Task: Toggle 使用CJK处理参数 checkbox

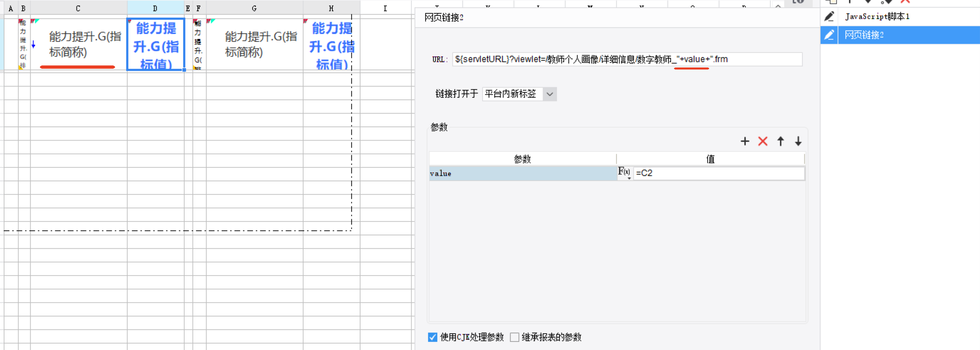Action: (x=432, y=337)
